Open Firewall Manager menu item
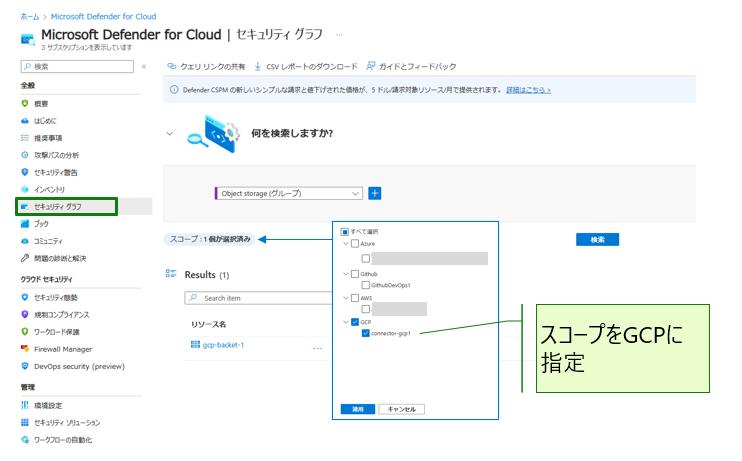 pos(63,349)
